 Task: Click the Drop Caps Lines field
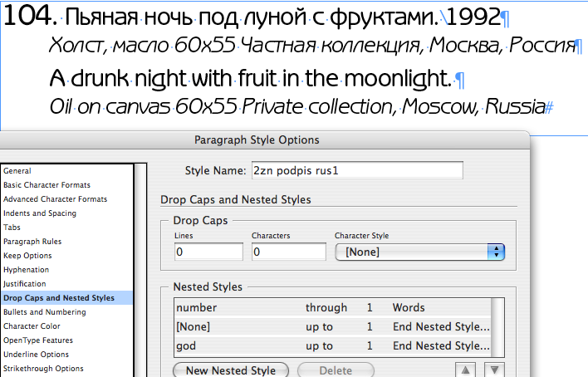click(x=208, y=252)
